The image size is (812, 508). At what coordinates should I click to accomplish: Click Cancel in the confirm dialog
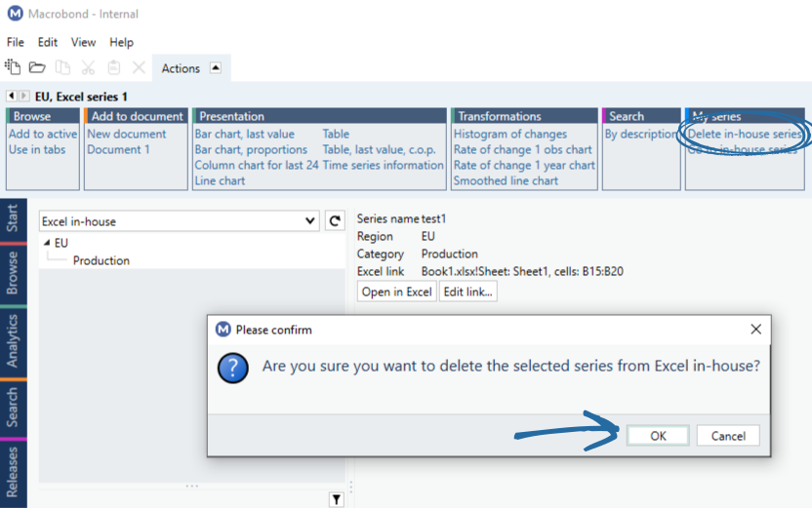(728, 436)
